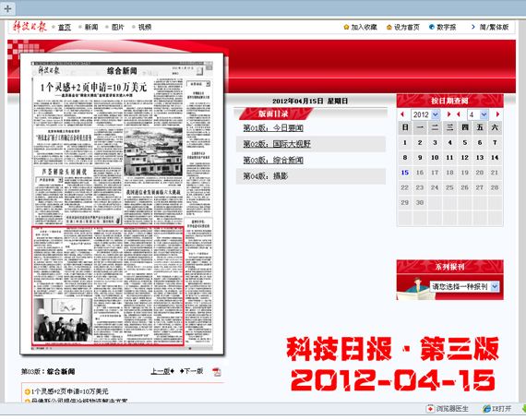The height and width of the screenshot is (420, 526).
Task: Click the 浏览器医生 status bar icon
Action: tap(430, 409)
